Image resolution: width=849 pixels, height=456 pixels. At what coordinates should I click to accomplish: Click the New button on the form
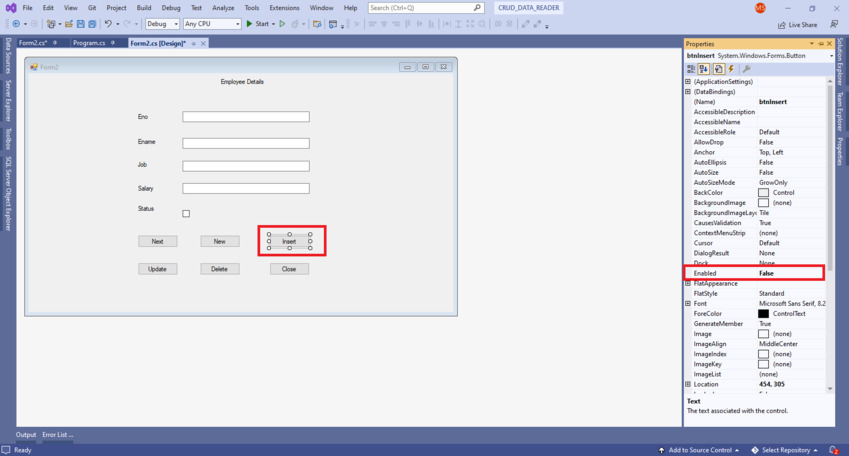(x=220, y=242)
